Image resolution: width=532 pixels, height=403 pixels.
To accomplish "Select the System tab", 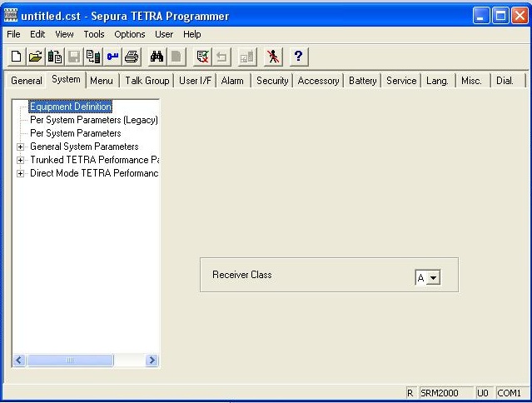I will 66,79.
